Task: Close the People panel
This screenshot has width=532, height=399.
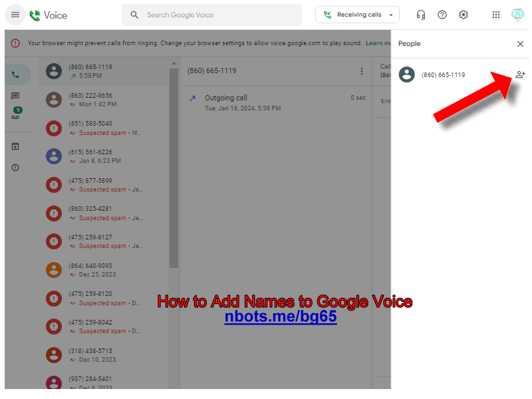Action: click(x=520, y=44)
